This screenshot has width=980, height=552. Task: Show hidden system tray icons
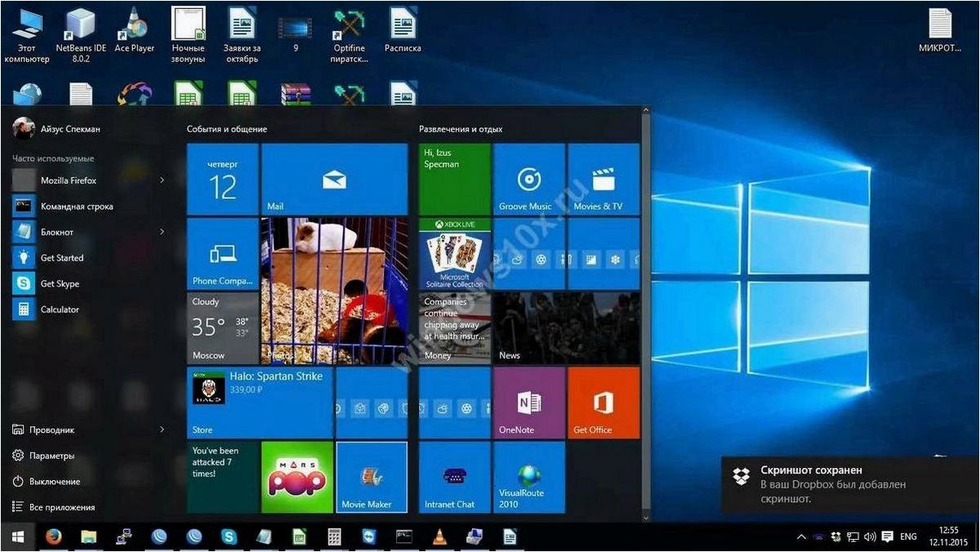(801, 536)
